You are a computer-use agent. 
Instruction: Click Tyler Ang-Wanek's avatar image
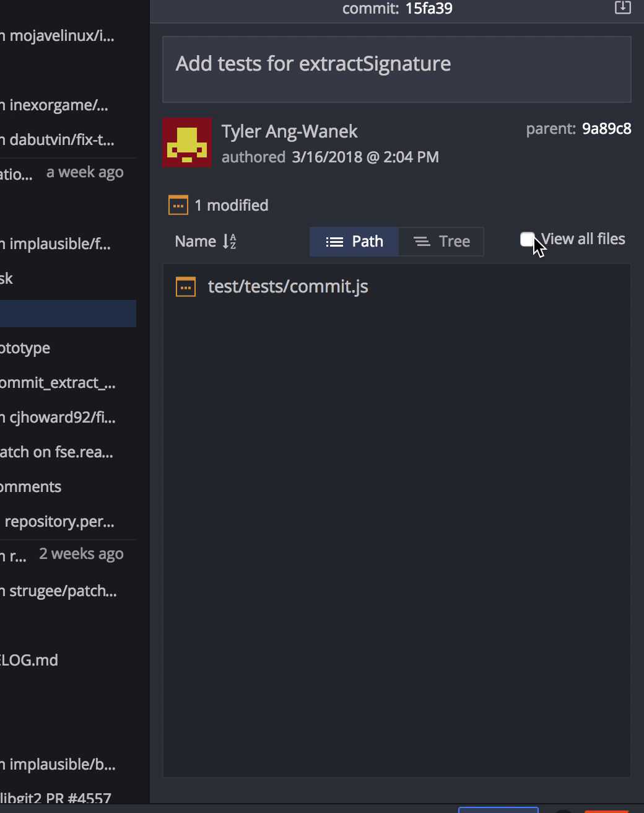(x=187, y=143)
